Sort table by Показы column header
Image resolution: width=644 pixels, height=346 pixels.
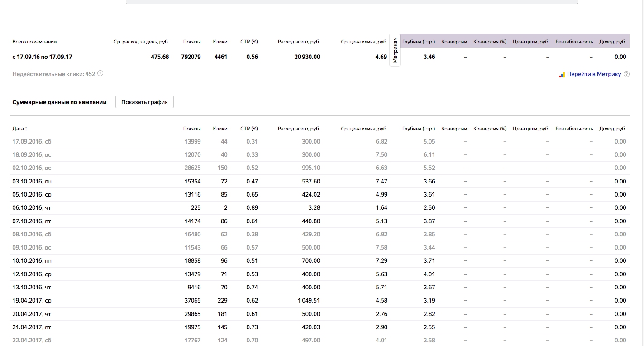(192, 129)
